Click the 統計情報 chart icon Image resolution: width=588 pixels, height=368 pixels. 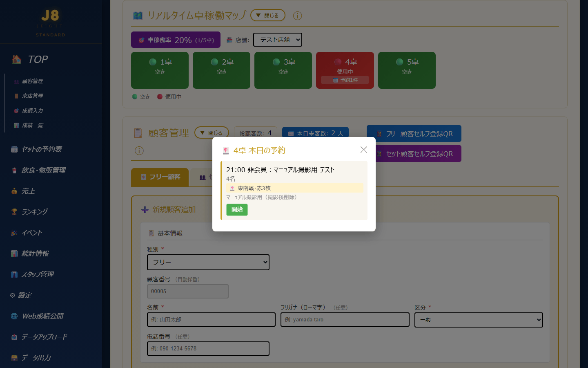click(x=14, y=254)
